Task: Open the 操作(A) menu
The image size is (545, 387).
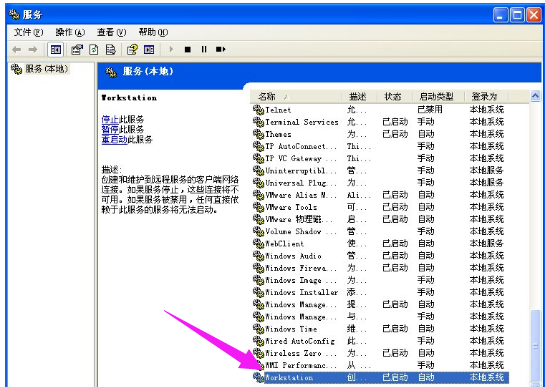Action: (x=70, y=32)
